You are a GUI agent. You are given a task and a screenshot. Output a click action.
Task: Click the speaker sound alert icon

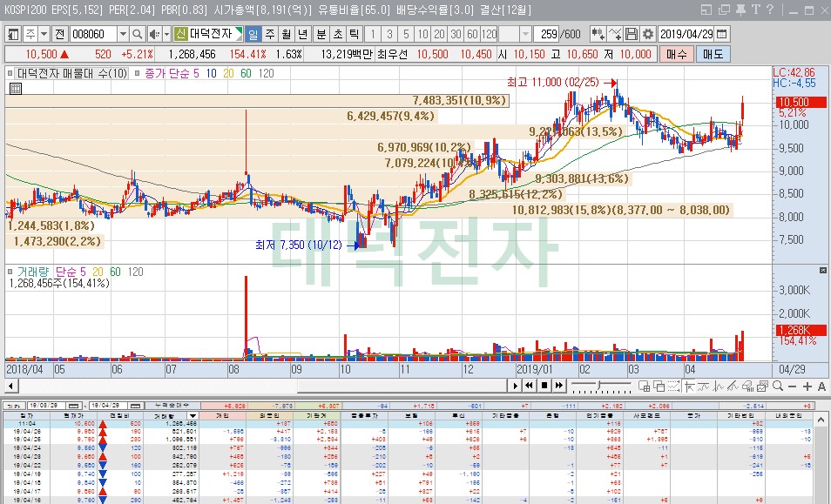[153, 35]
